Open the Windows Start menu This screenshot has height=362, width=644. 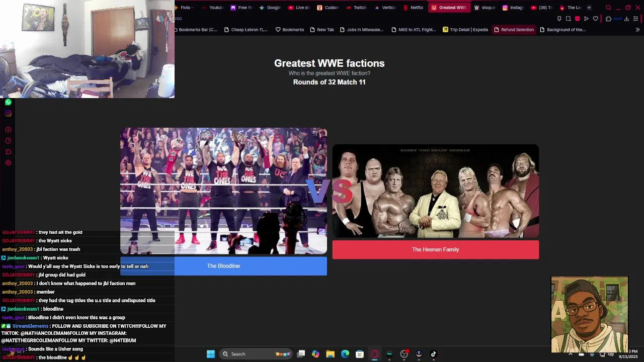[211, 354]
